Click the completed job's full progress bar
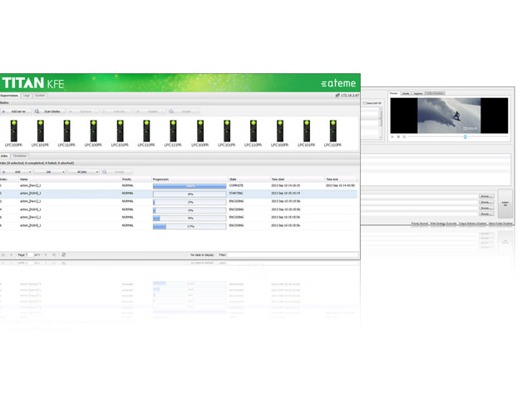 190,186
